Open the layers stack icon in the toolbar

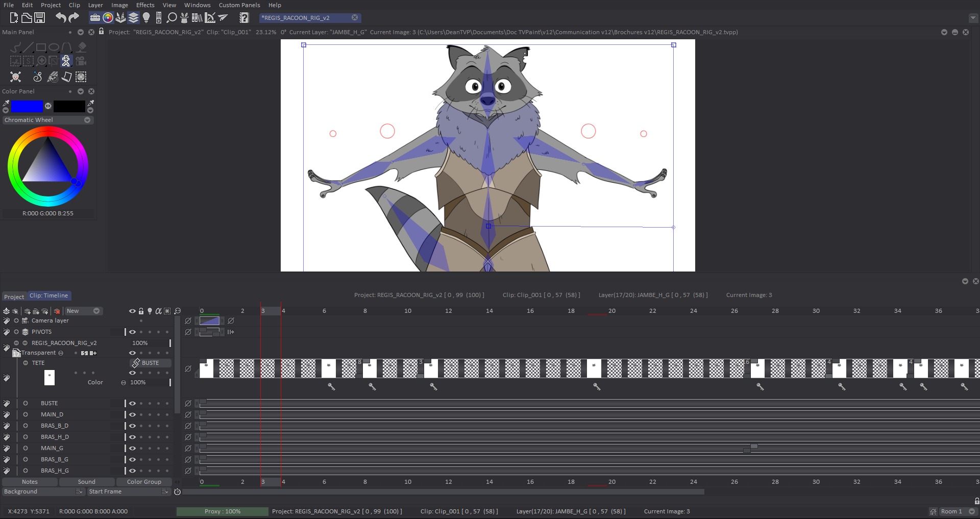pyautogui.click(x=134, y=17)
